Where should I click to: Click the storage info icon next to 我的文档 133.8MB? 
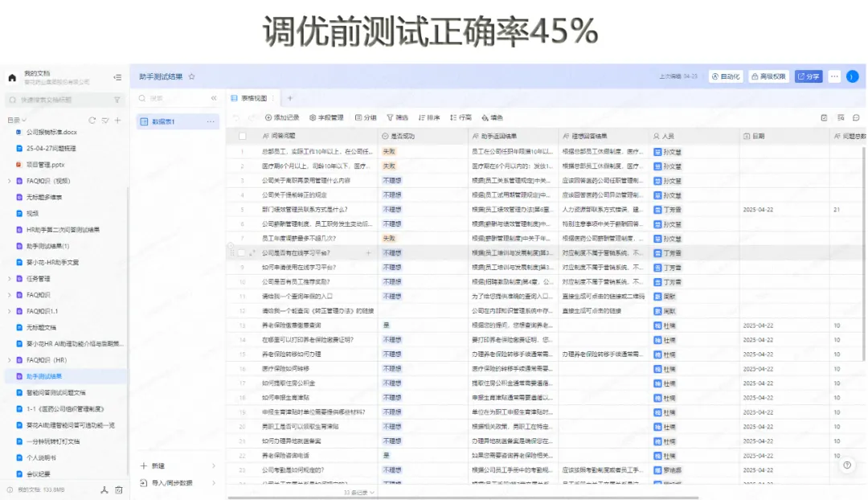(x=10, y=490)
